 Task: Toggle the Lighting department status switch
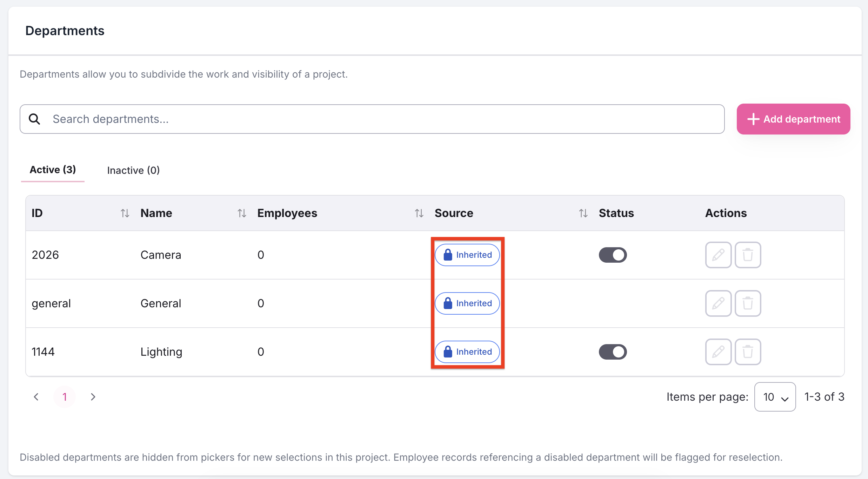(x=613, y=352)
